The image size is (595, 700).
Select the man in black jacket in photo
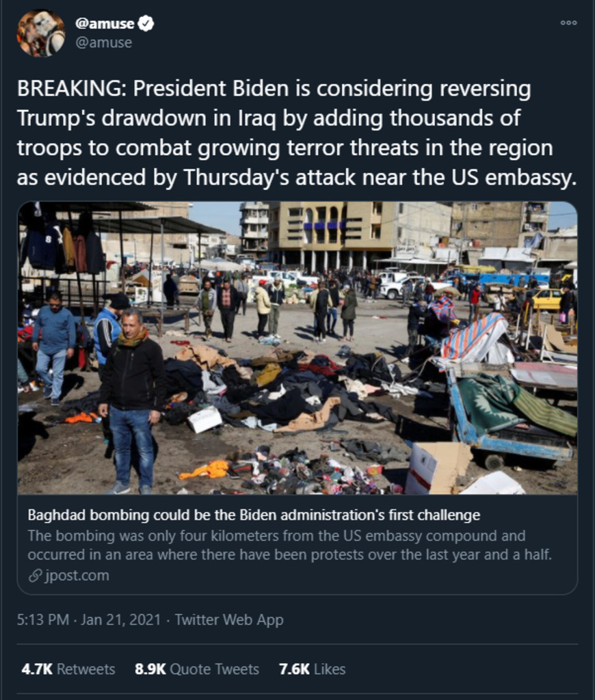[132, 401]
